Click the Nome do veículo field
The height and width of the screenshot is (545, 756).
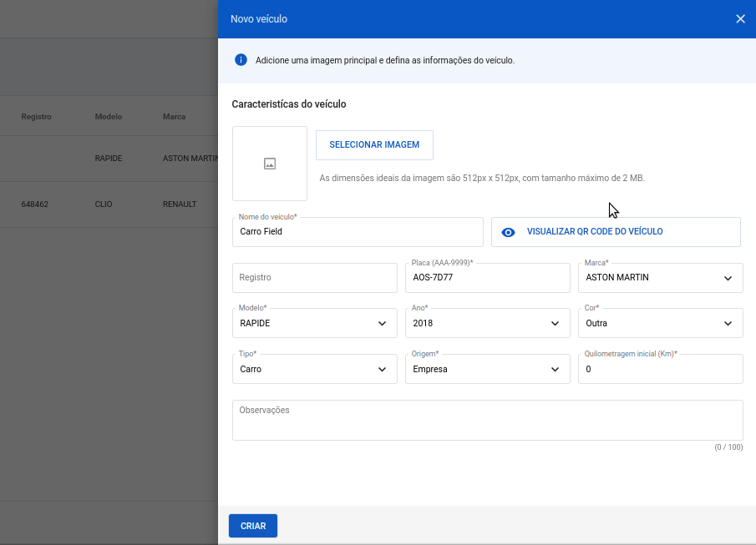pos(358,232)
